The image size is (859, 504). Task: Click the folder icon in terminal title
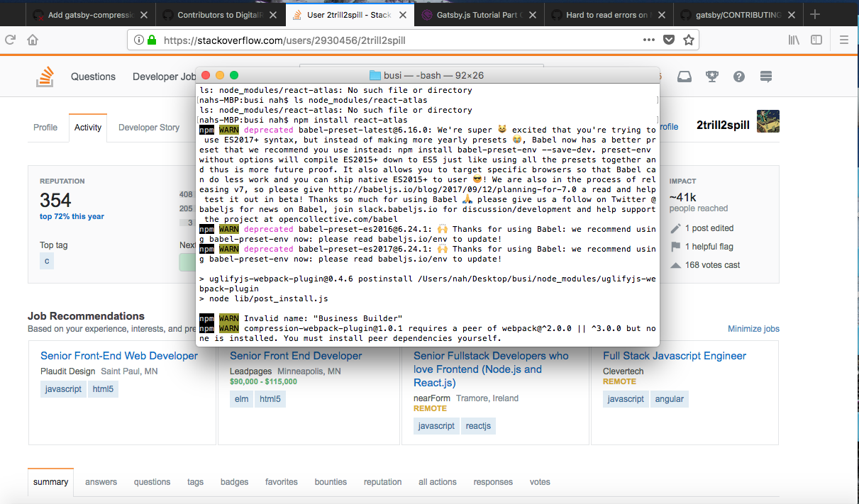[375, 75]
